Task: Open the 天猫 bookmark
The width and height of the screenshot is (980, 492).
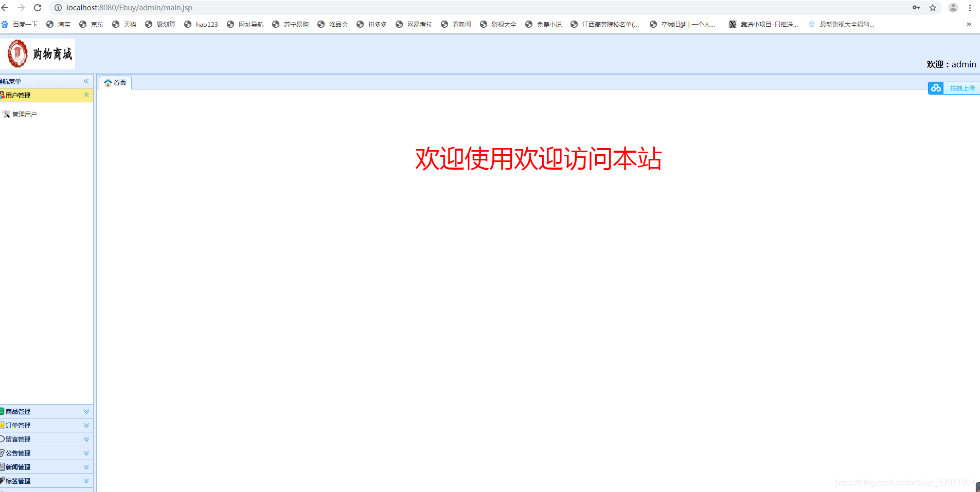Action: click(124, 24)
